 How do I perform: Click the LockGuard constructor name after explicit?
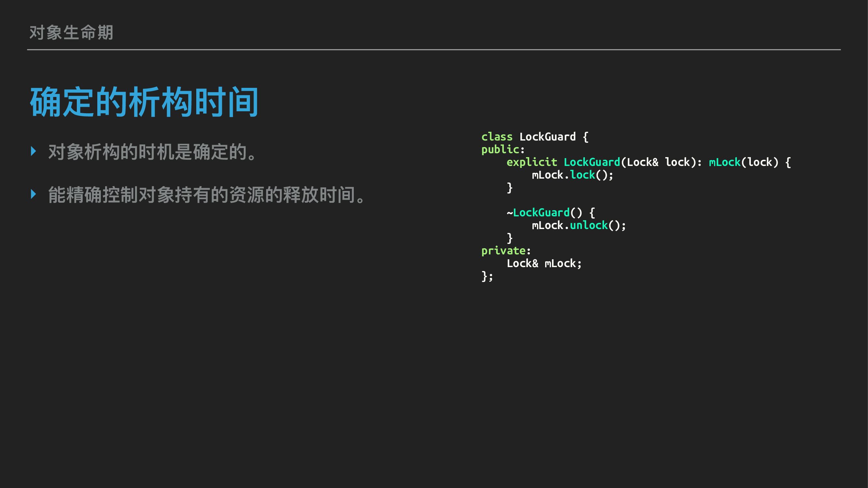(x=592, y=162)
